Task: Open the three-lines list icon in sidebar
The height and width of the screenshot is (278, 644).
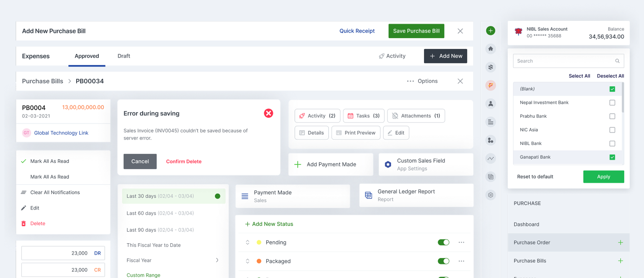Action: 491,122
